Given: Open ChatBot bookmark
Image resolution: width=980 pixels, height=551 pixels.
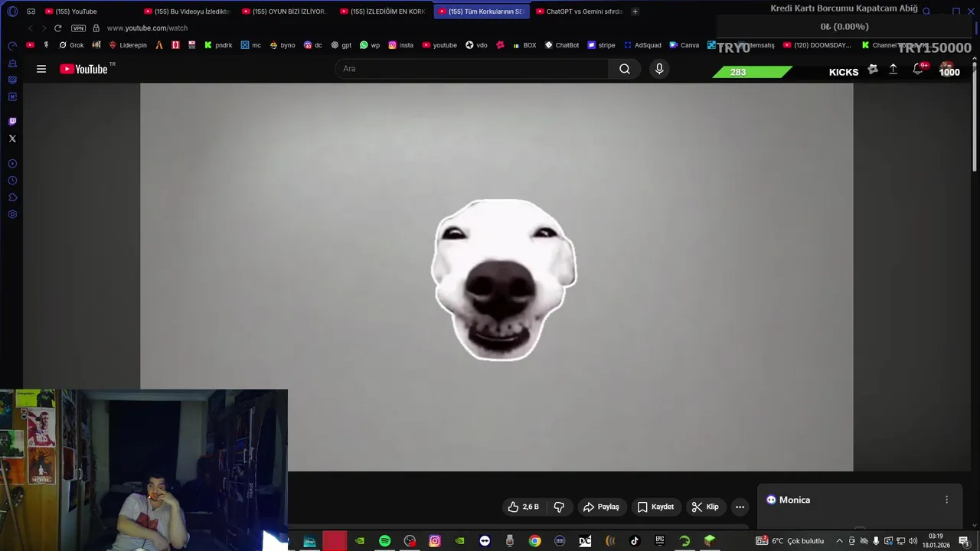Looking at the screenshot, I should point(562,45).
